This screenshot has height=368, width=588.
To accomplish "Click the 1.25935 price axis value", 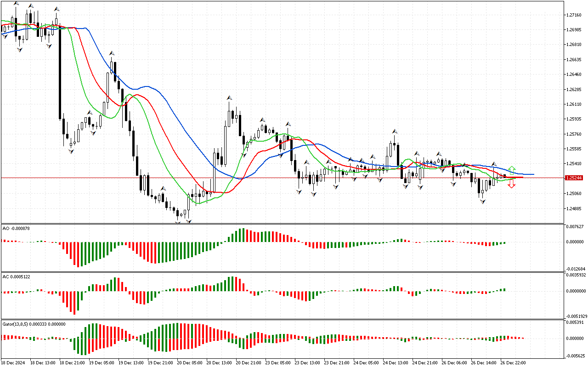I will pos(574,119).
